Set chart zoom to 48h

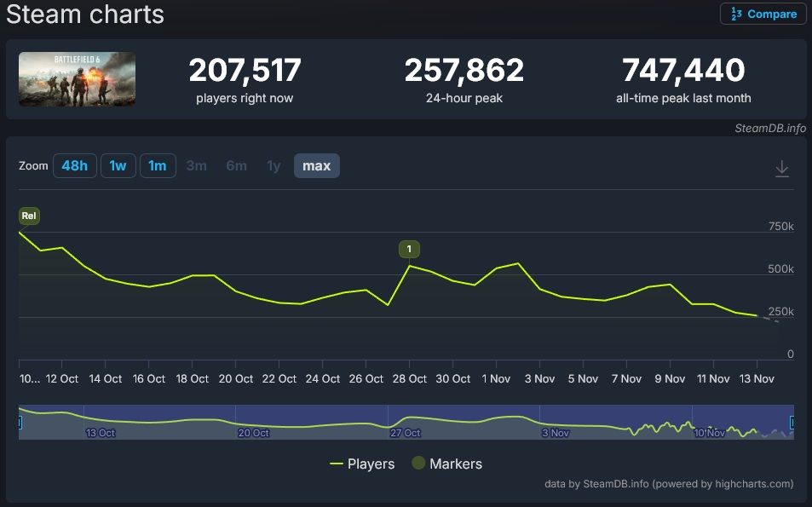(74, 165)
